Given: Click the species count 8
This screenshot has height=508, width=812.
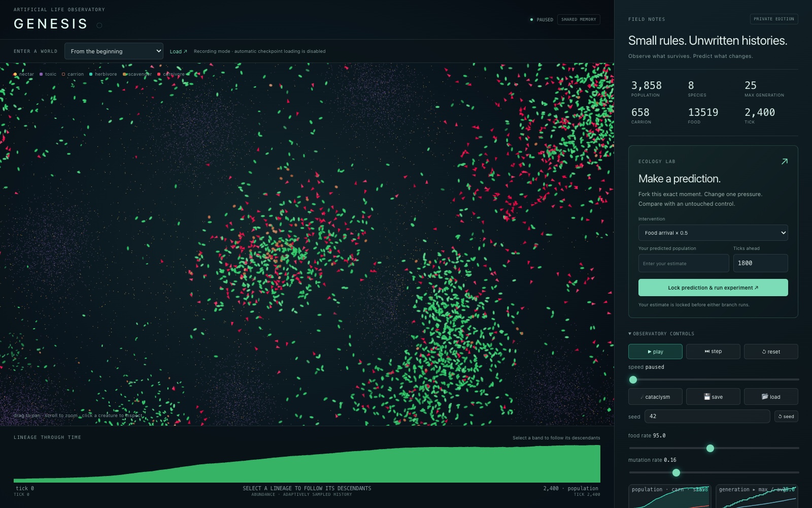Looking at the screenshot, I should (691, 85).
